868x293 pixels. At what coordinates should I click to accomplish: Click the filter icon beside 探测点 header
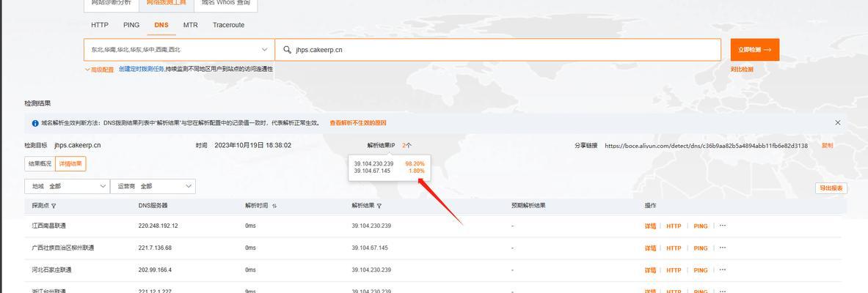pyautogui.click(x=54, y=206)
